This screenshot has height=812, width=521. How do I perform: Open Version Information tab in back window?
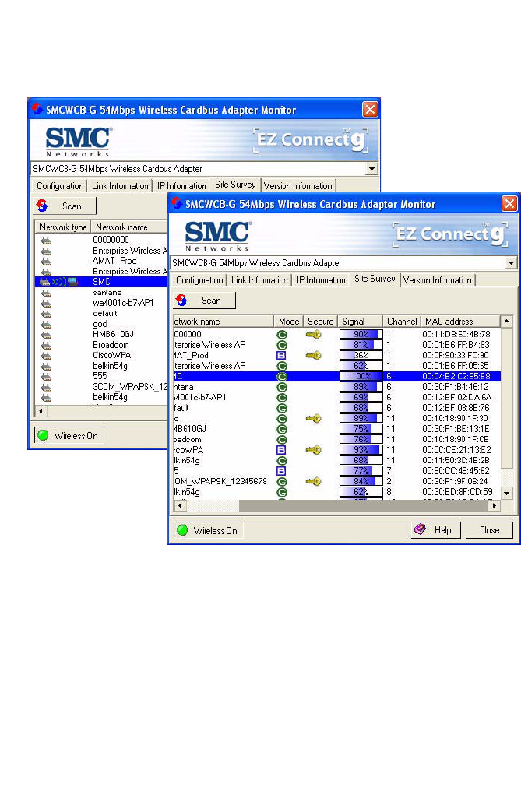pyautogui.click(x=298, y=186)
